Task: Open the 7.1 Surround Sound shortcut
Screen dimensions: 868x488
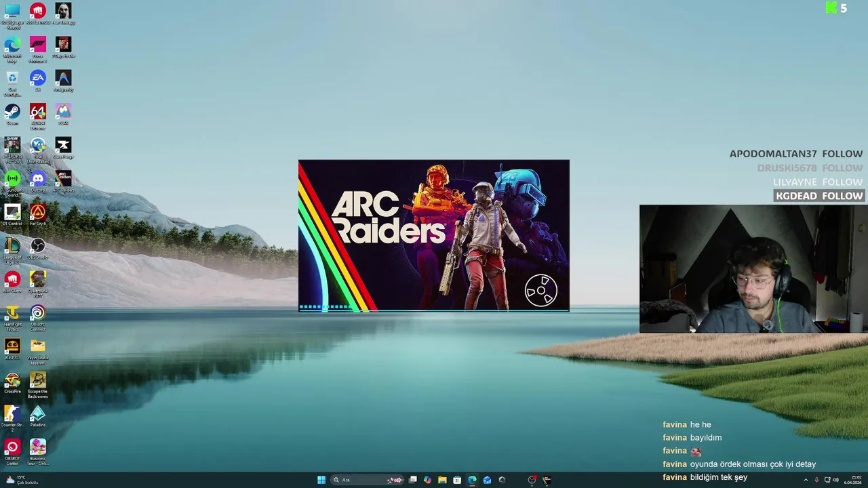Action: click(x=12, y=184)
